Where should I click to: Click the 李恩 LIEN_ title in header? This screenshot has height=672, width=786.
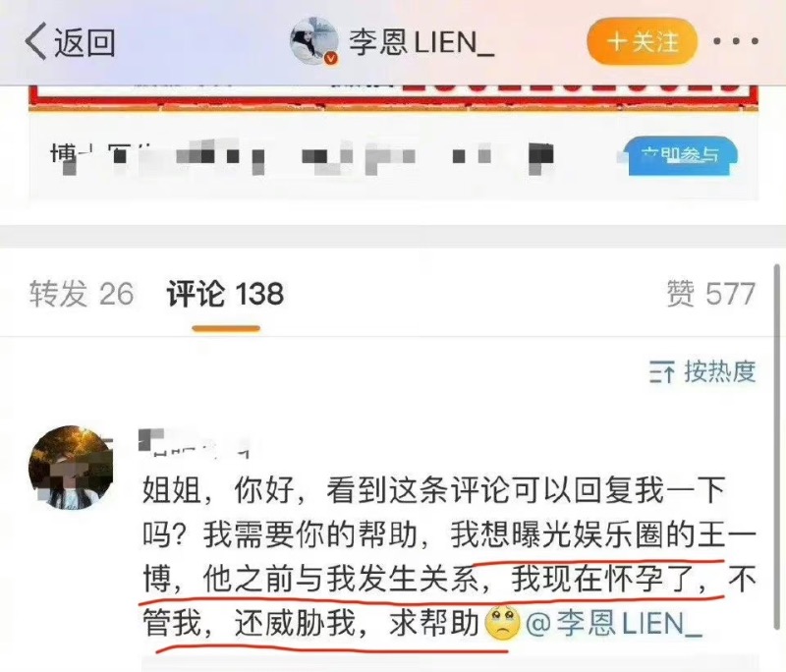click(421, 41)
